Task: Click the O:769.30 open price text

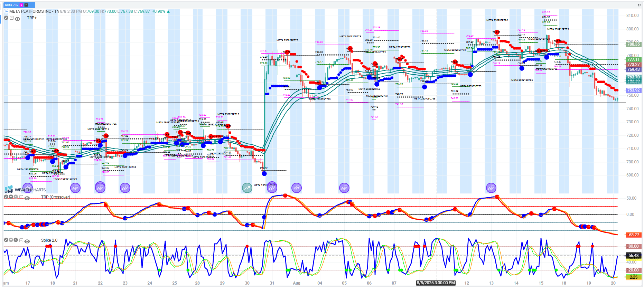Action: coord(91,11)
